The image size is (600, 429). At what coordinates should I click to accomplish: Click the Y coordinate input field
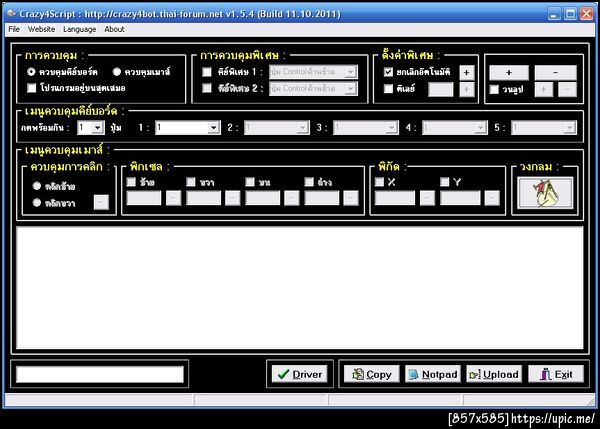click(460, 198)
